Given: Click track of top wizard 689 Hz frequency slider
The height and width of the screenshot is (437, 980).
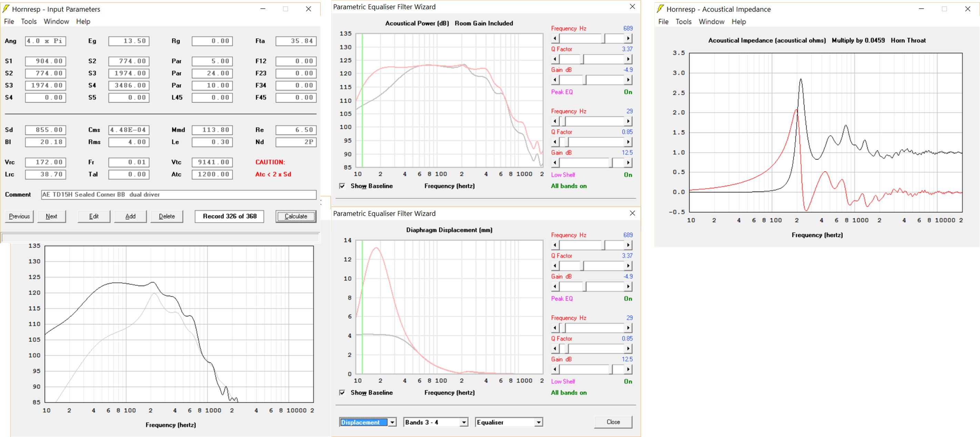Looking at the screenshot, I should (x=592, y=38).
